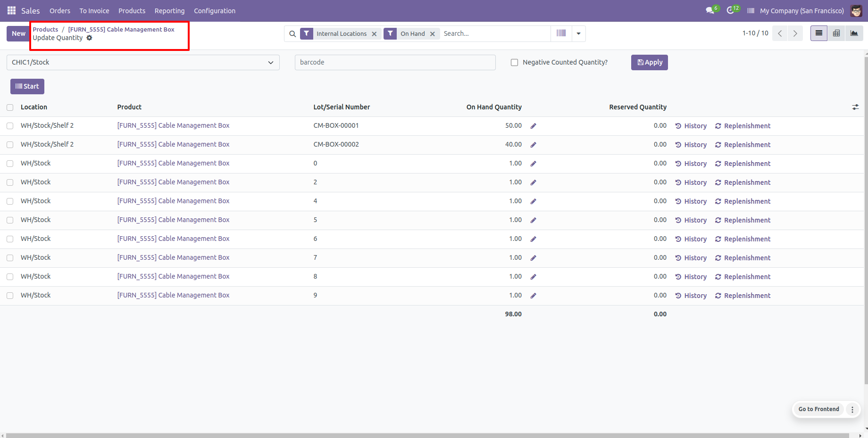Focus the Search... input field
This screenshot has height=438, width=868.
coord(495,33)
